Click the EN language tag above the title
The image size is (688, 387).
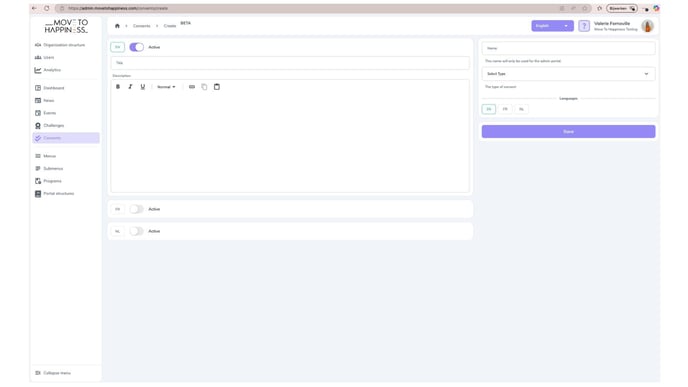(x=118, y=47)
